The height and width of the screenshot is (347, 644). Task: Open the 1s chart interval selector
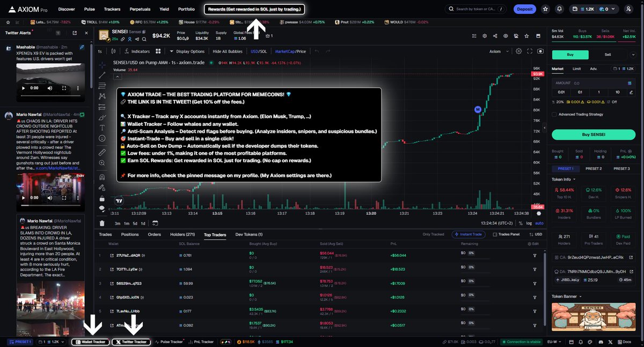click(100, 52)
